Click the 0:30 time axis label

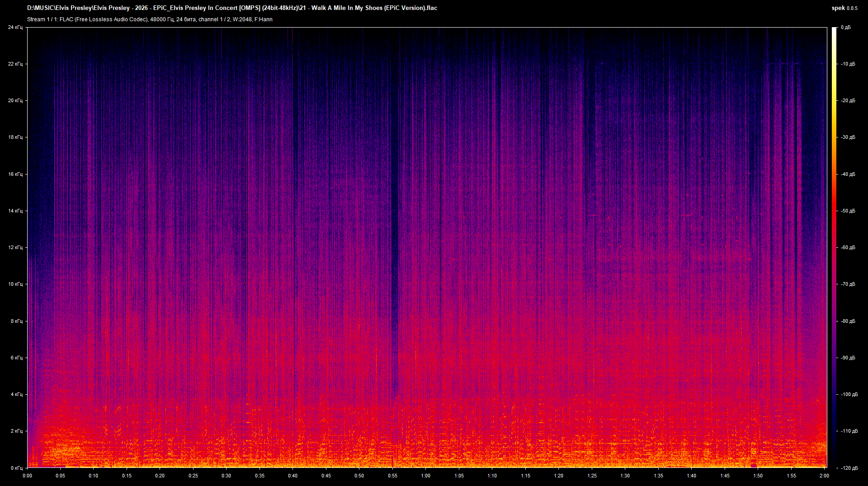(226, 476)
